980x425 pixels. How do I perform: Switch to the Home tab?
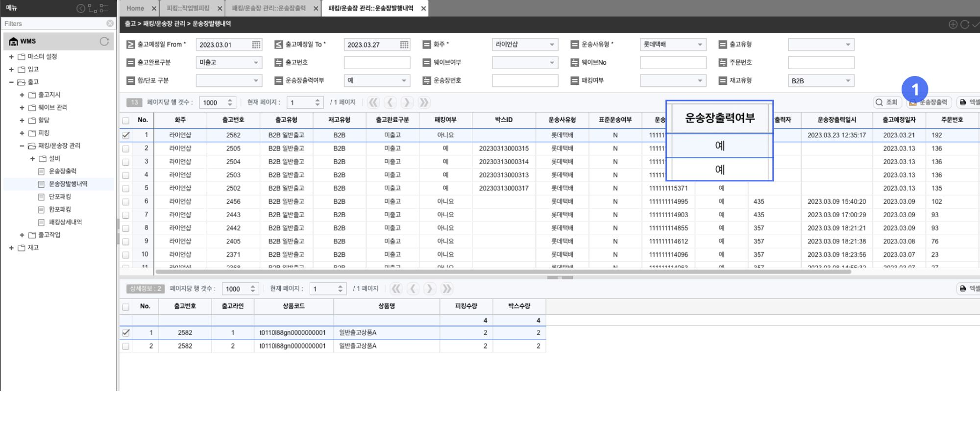click(x=135, y=8)
